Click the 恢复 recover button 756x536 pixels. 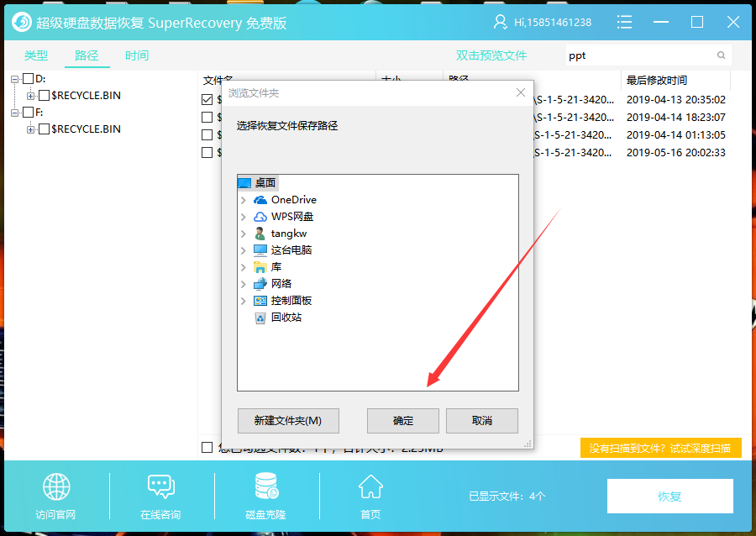670,496
